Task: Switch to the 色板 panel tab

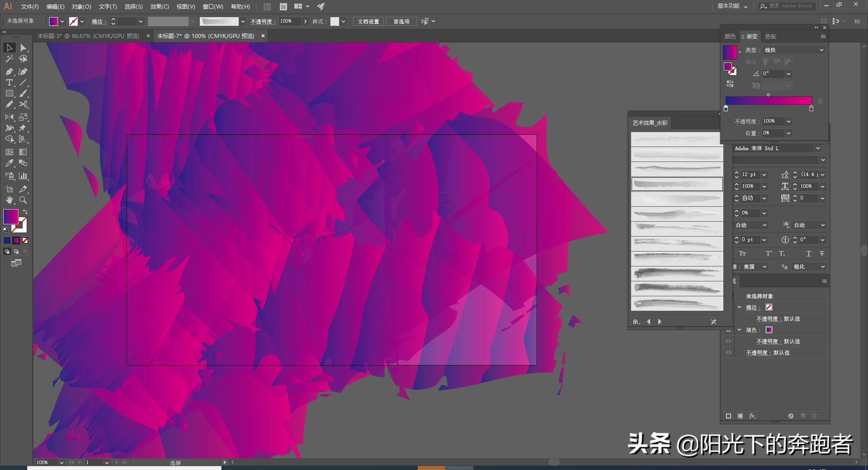Action: tap(771, 37)
